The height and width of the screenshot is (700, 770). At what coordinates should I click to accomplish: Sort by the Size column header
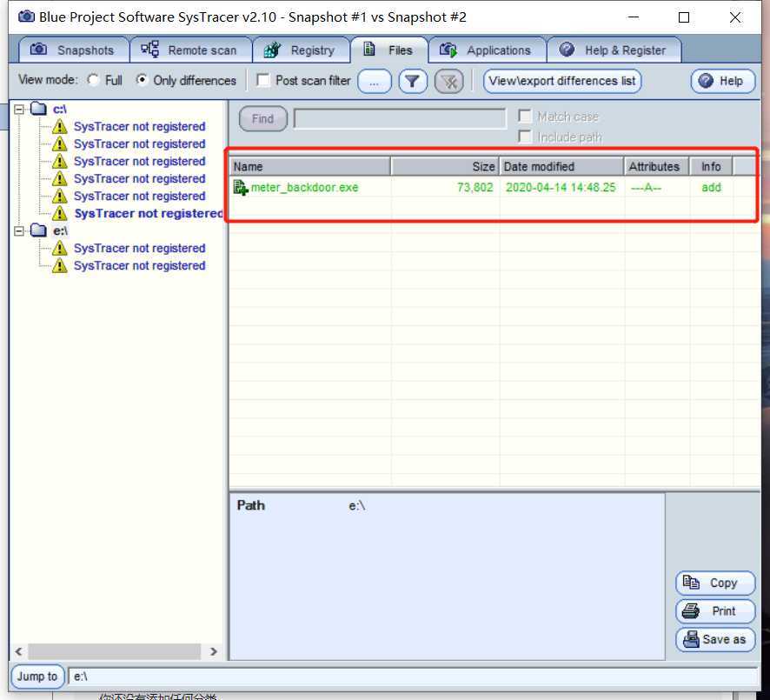(445, 167)
